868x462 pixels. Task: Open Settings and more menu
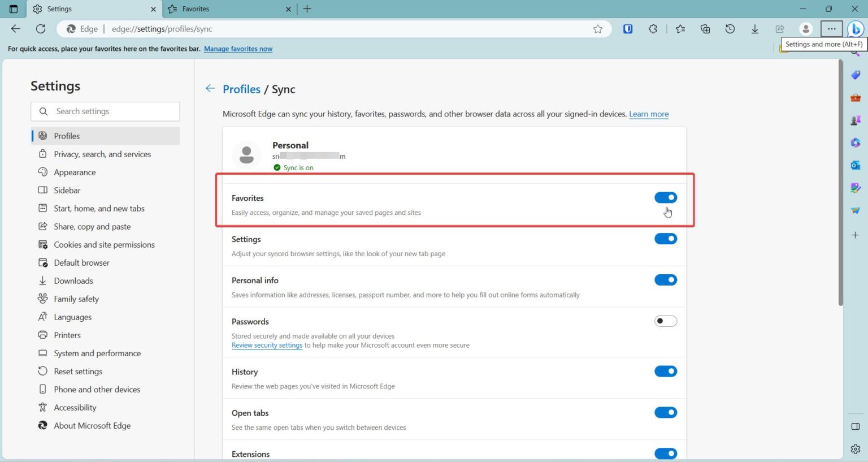coord(832,29)
